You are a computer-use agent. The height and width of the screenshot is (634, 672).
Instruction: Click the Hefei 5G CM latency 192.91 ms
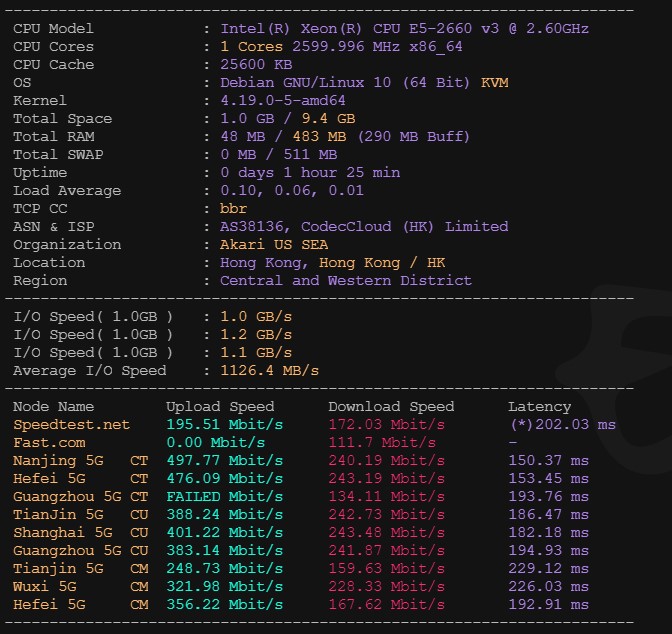pyautogui.click(x=548, y=605)
